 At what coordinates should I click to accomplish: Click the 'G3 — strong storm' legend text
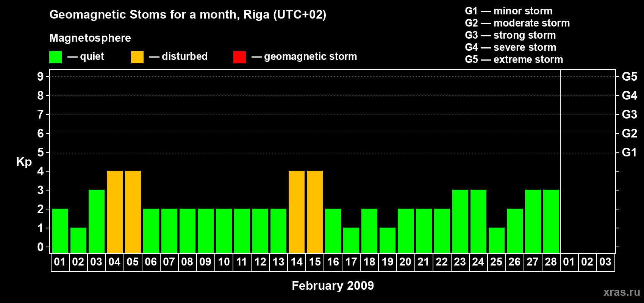(x=510, y=35)
